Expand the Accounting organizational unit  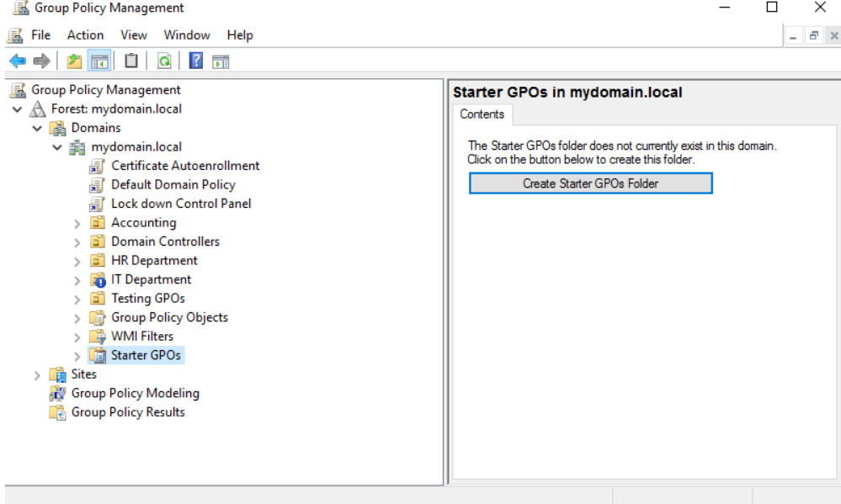(x=77, y=223)
